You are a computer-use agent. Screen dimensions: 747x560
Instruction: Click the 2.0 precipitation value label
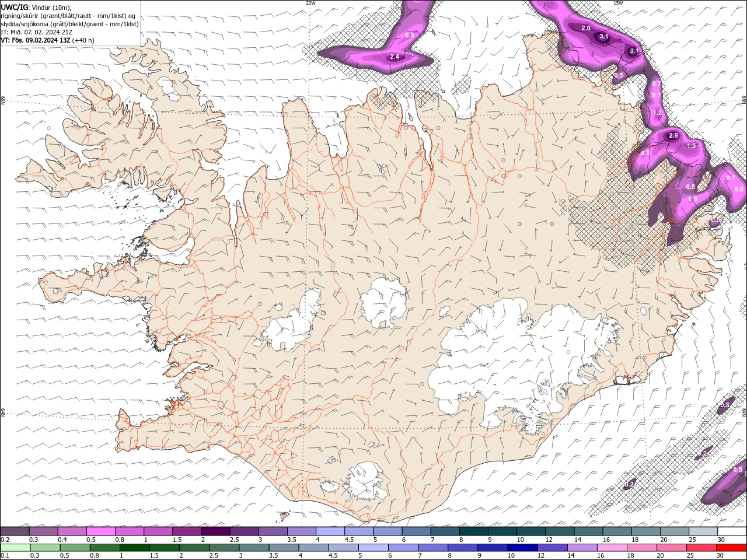coord(586,28)
